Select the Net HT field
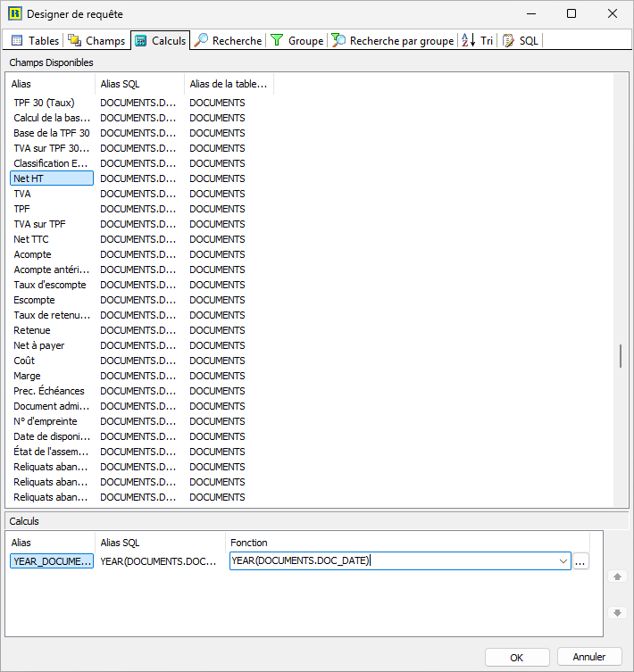 click(x=52, y=178)
